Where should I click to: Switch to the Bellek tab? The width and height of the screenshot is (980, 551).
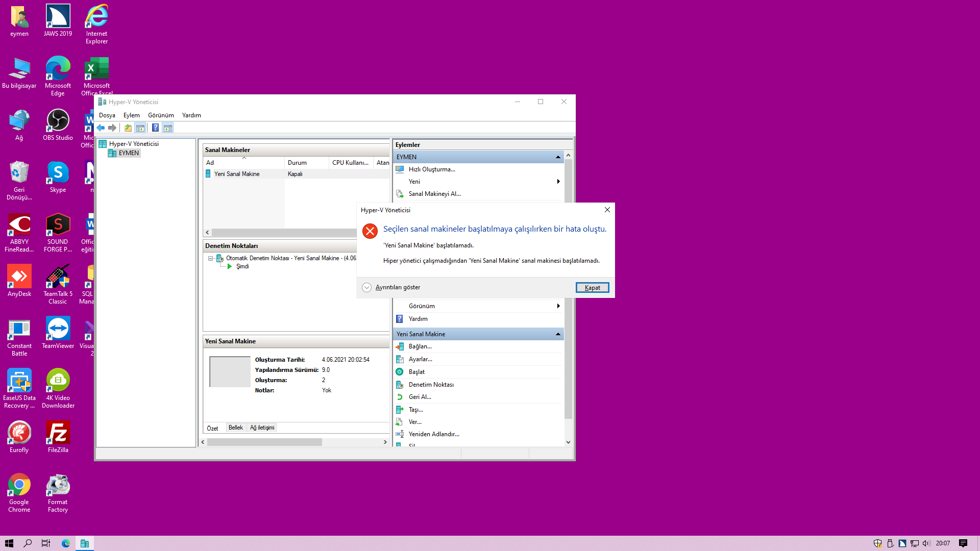tap(235, 428)
